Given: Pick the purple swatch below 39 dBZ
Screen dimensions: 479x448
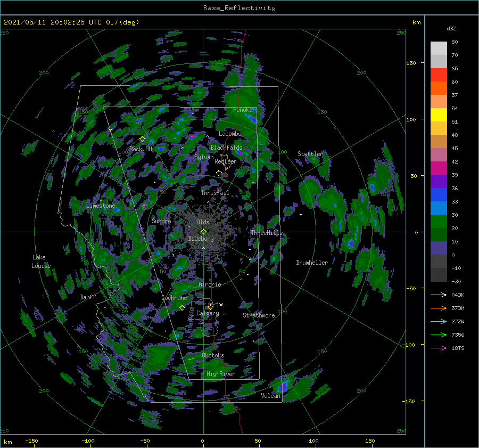Looking at the screenshot, I should click(x=439, y=182).
